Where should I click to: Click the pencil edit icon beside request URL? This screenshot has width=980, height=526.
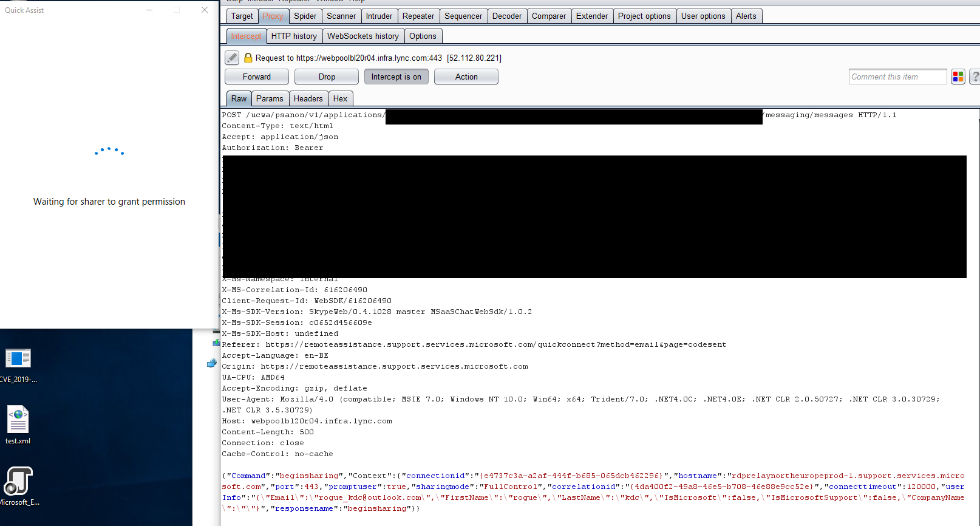coord(232,58)
